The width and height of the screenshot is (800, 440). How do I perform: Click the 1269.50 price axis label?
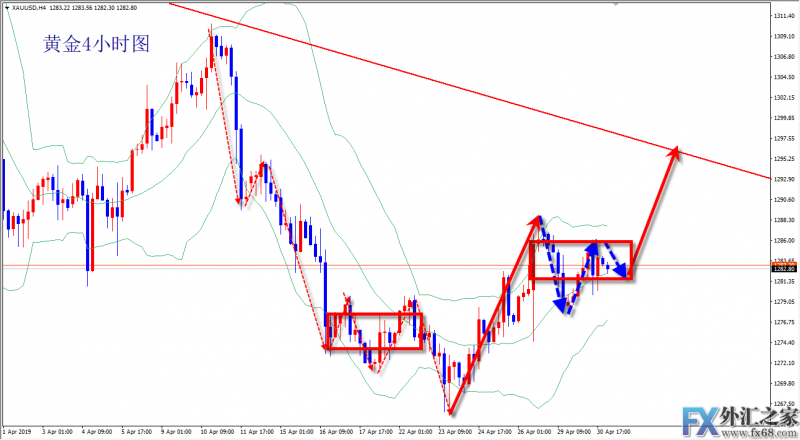coord(783,383)
